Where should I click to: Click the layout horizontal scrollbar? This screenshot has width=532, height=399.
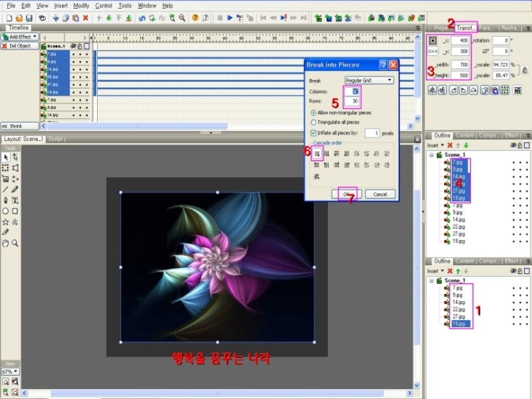click(217, 393)
